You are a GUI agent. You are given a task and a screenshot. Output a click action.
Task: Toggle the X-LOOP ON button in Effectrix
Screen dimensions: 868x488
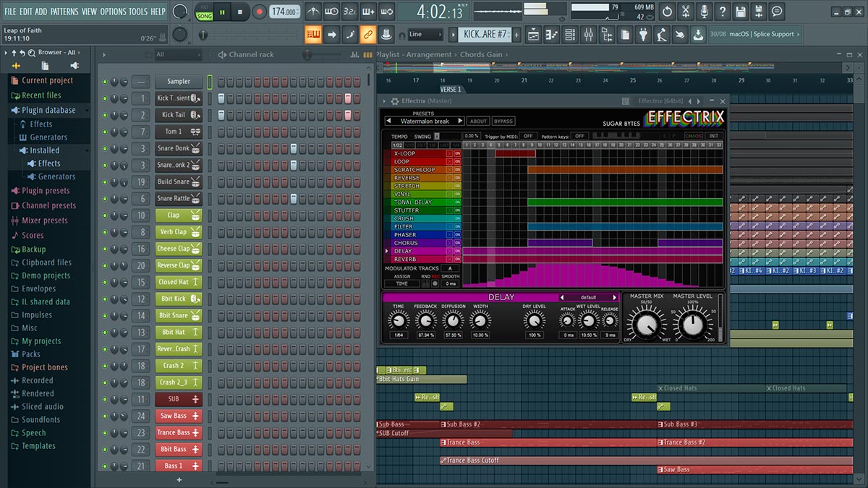coord(458,153)
